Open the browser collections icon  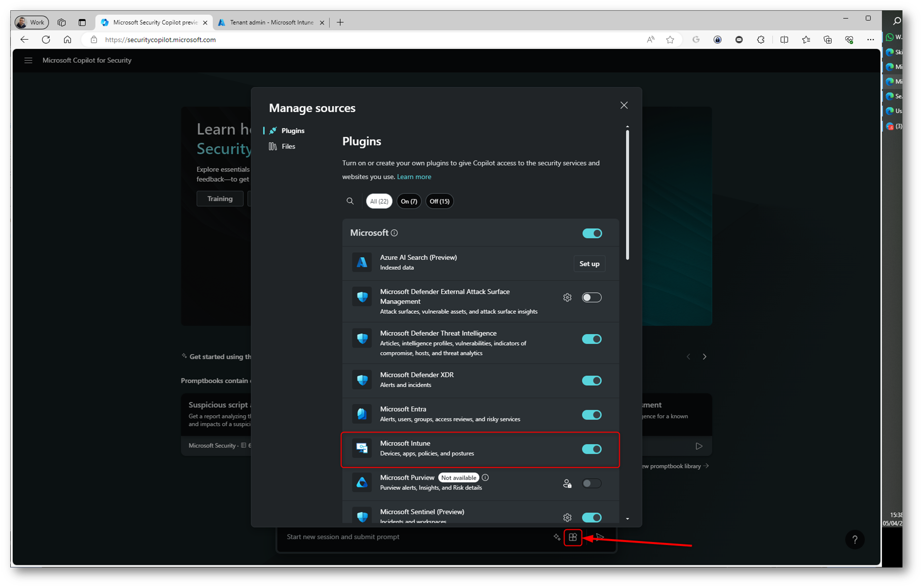[x=827, y=40]
